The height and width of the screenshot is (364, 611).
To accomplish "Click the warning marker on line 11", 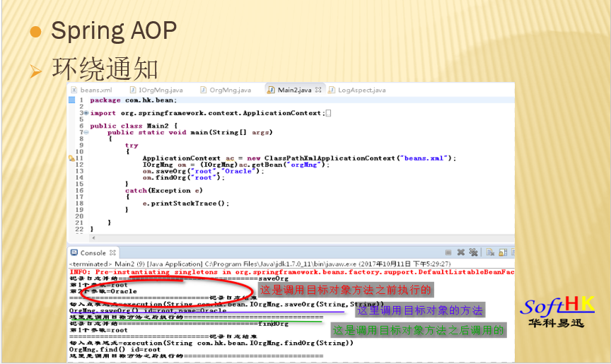I will coord(71,158).
